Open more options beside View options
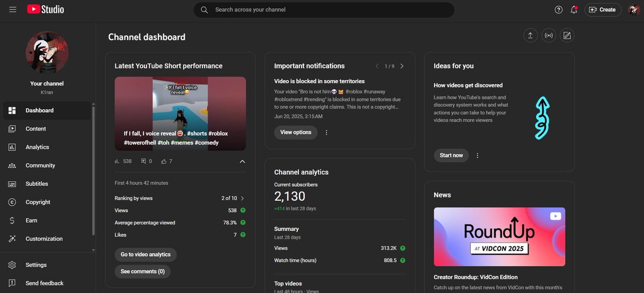 click(x=326, y=133)
